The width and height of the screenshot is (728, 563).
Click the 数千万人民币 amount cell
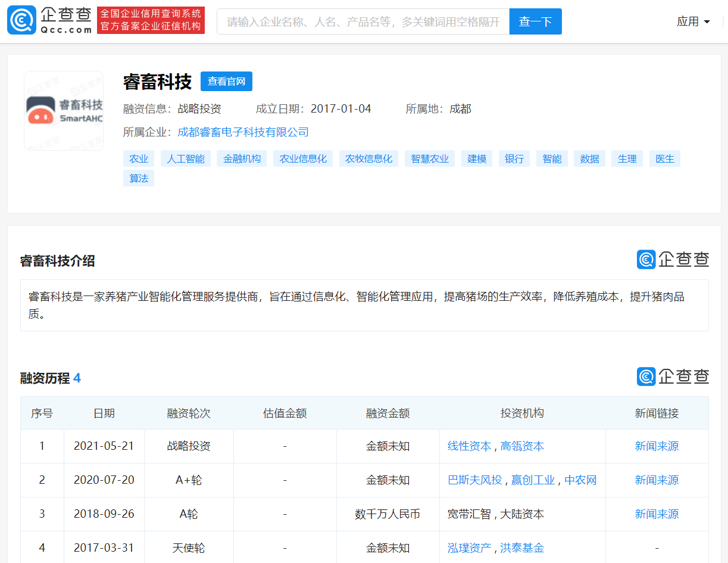388,514
